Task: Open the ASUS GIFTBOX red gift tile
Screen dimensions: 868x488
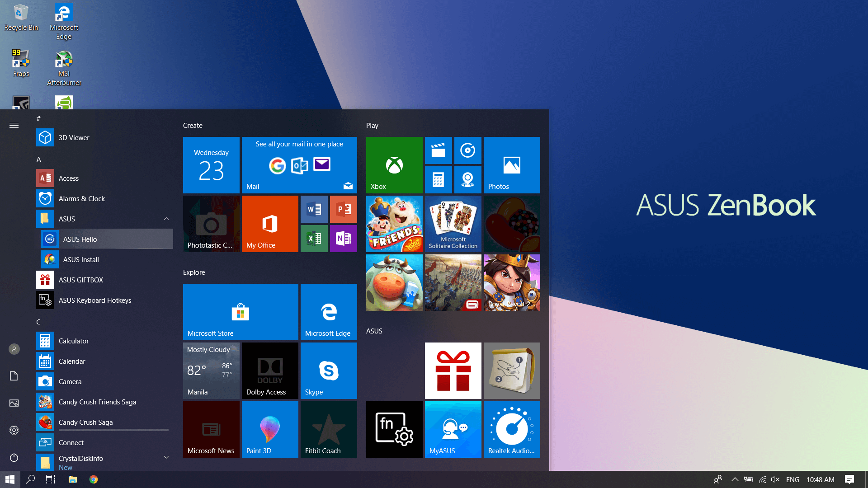Action: coord(453,371)
